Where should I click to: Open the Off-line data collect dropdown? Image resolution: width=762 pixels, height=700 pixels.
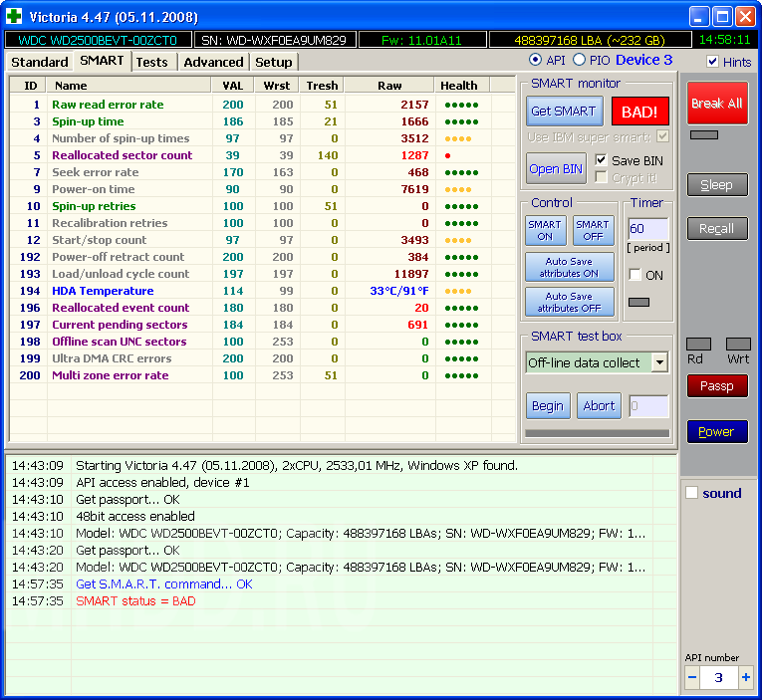coord(659,362)
